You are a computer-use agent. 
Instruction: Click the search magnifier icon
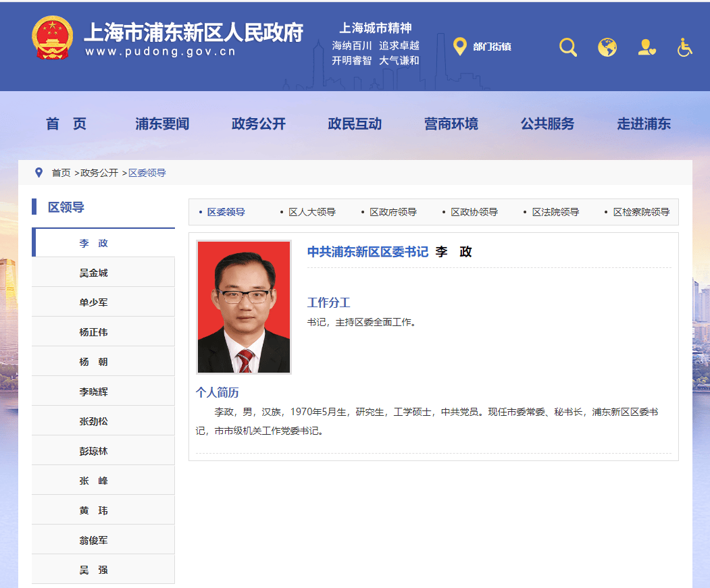[568, 47]
